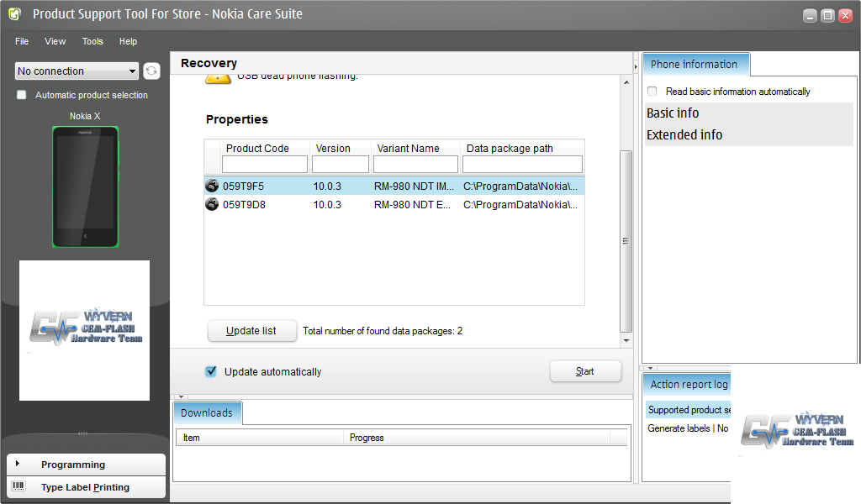Click the Progress column header in Downloads
This screenshot has height=504, width=861.
(477, 437)
